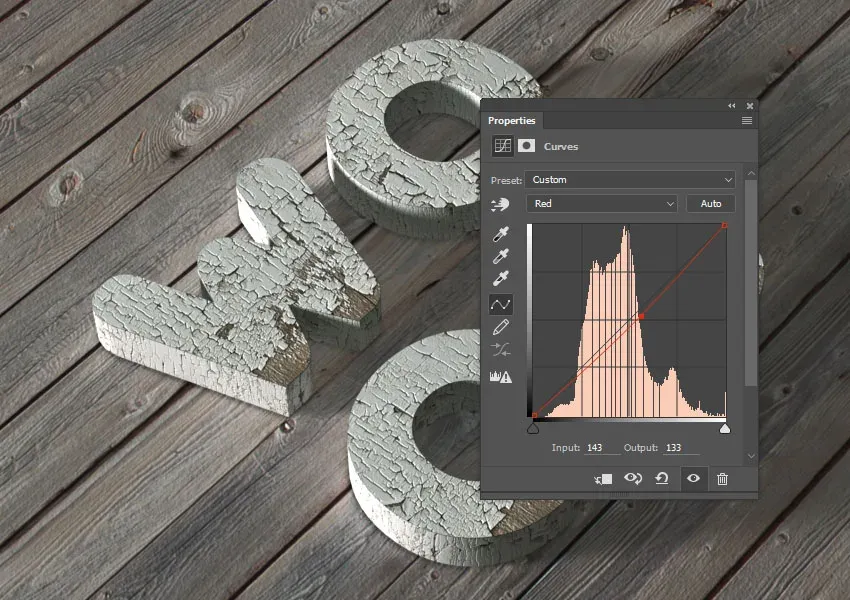Select the black point eyedropper
This screenshot has height=600, width=850.
pos(500,234)
